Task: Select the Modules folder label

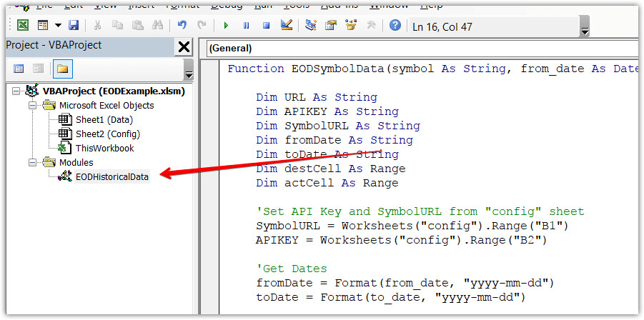Action: (x=76, y=162)
